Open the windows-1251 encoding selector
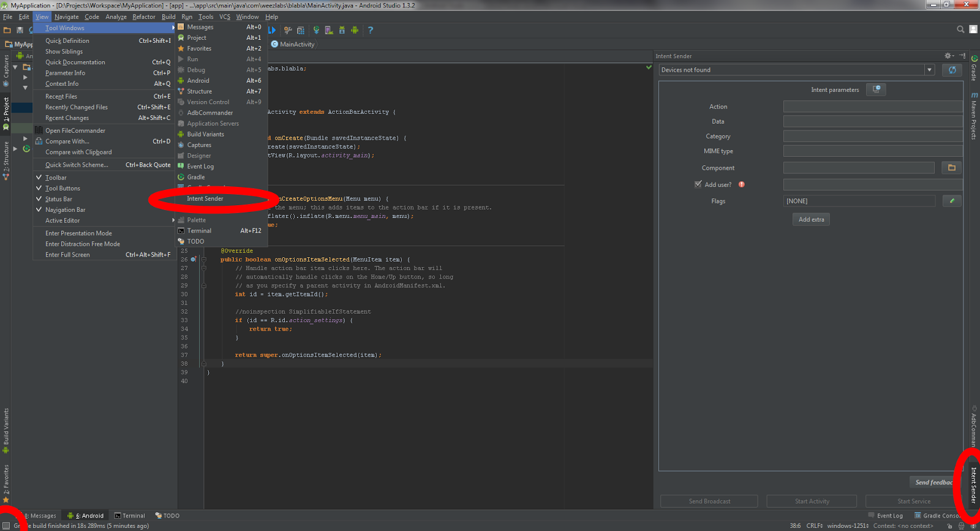Viewport: 980px width, 531px height. [x=848, y=525]
